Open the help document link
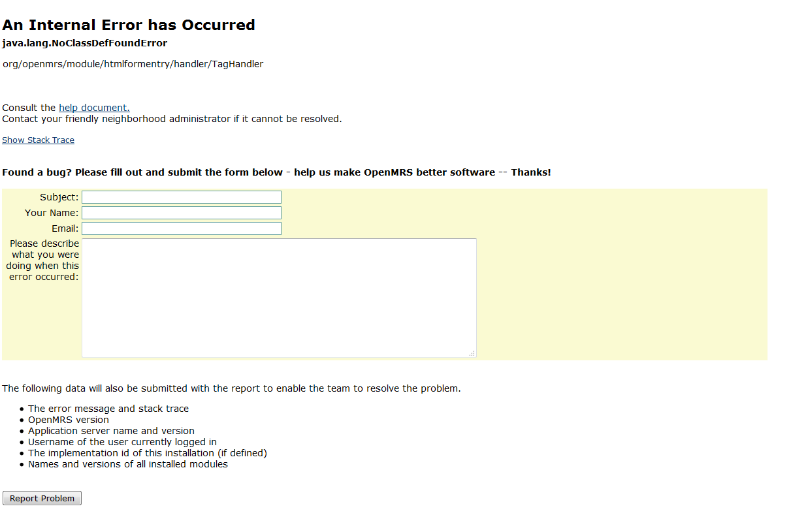Viewport: 808px width, 532px height. [94, 108]
